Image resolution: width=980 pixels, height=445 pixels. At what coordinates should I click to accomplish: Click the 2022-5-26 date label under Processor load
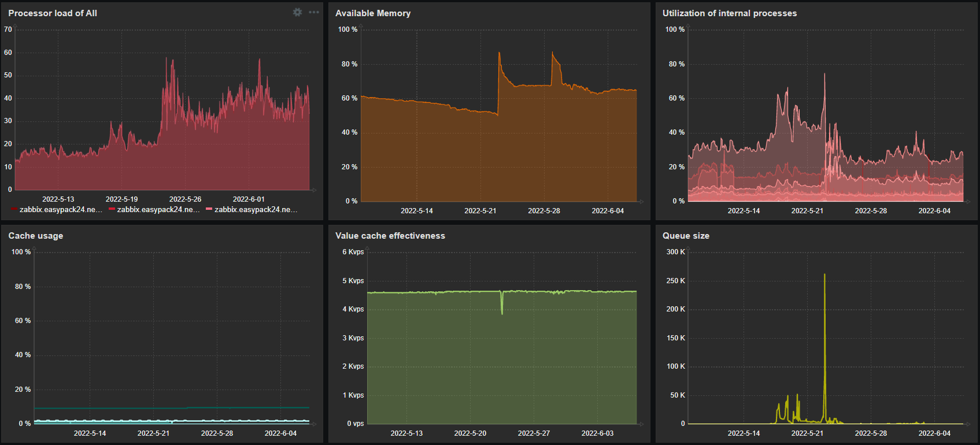coord(185,199)
